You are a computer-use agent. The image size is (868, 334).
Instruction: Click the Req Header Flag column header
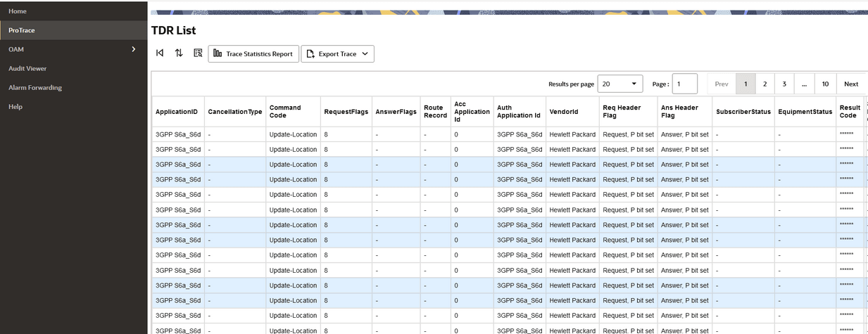pyautogui.click(x=629, y=112)
